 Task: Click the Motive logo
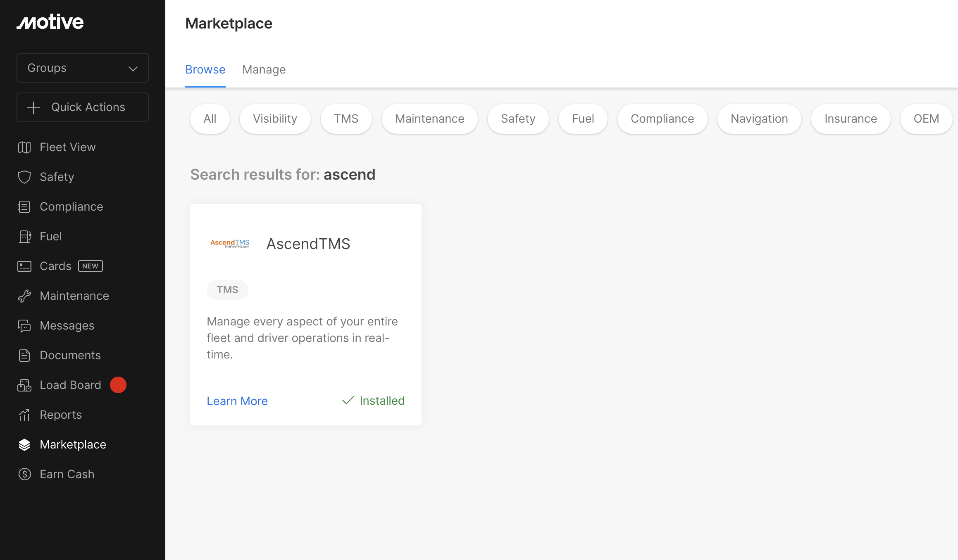pos(50,21)
